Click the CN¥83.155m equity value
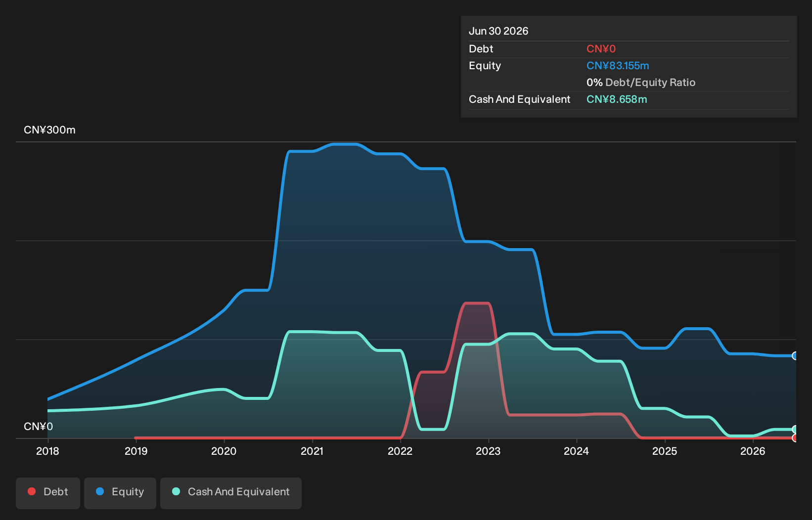Screen dimensions: 812x520 [618, 66]
